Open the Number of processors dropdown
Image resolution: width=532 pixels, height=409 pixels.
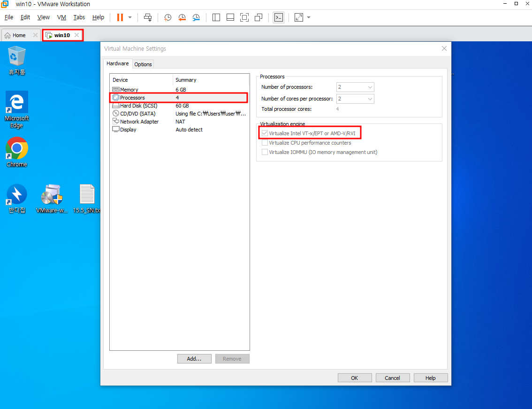click(x=355, y=87)
